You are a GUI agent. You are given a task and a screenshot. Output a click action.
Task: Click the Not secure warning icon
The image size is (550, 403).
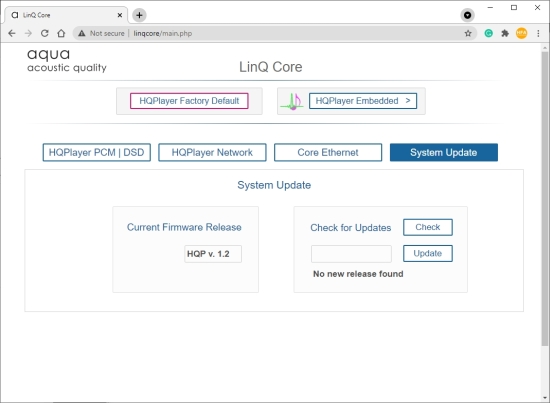(x=82, y=33)
